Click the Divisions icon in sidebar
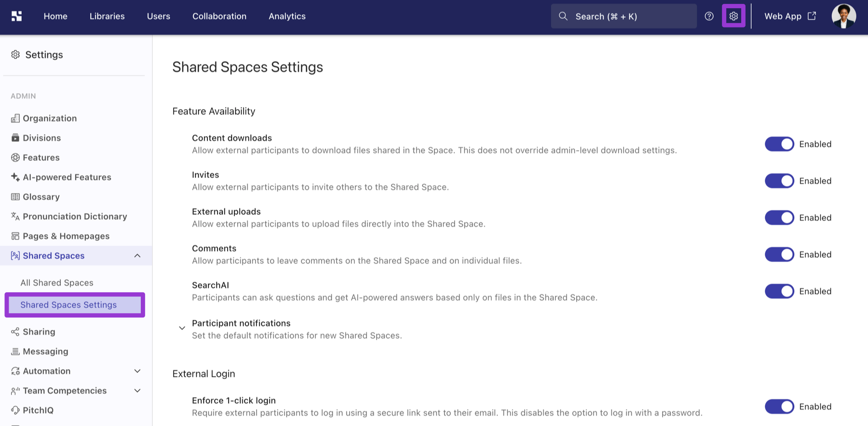This screenshot has height=426, width=868. [x=15, y=138]
